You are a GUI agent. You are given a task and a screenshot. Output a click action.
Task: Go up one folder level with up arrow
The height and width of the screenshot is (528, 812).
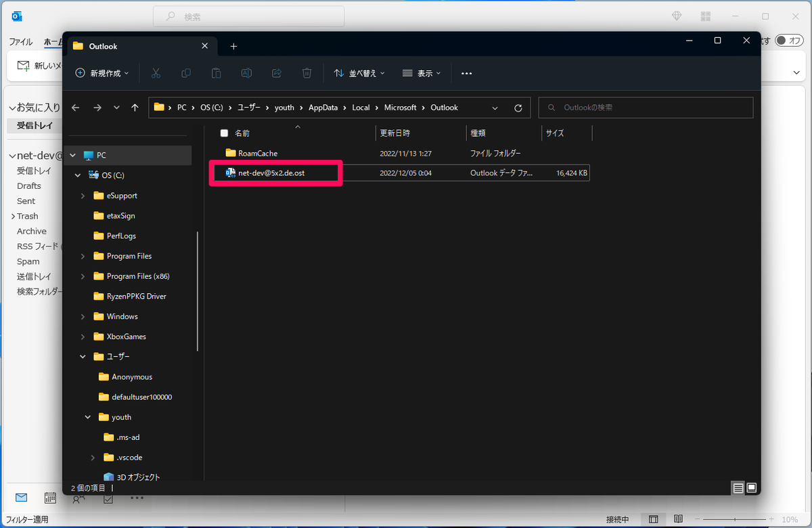[x=135, y=108]
